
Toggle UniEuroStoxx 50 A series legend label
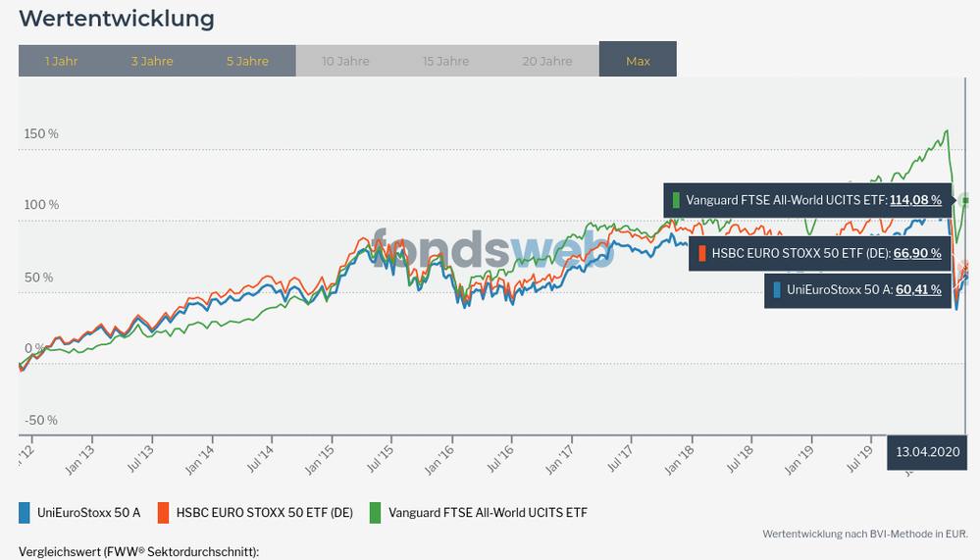pos(88,512)
